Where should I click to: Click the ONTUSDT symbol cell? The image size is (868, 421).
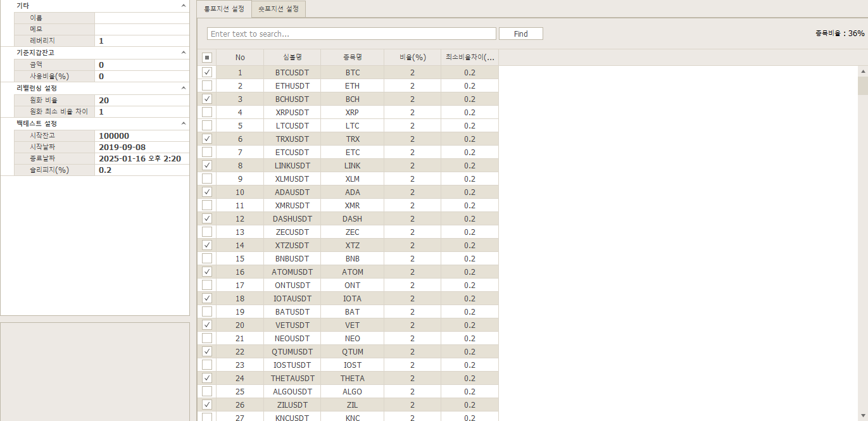292,285
